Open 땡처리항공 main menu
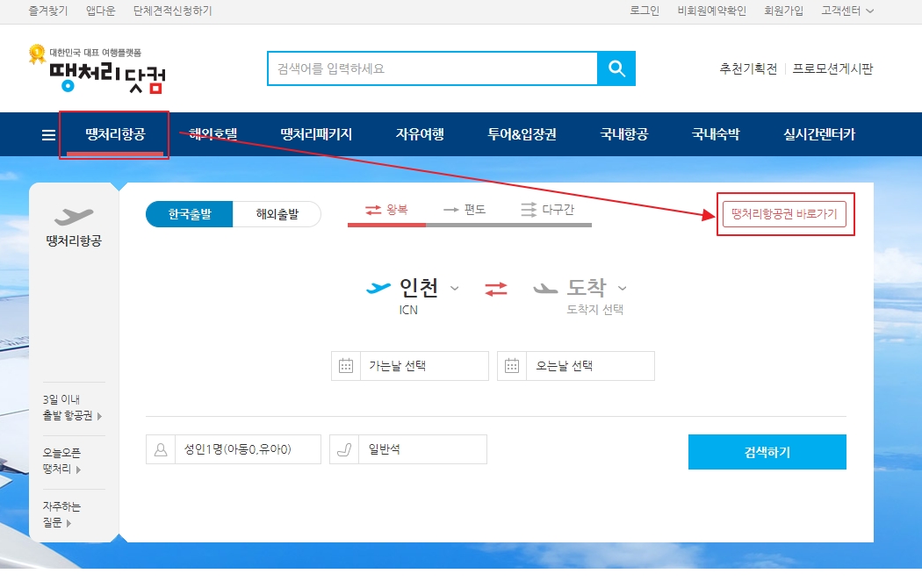Viewport: 922px width, 588px height. coord(115,134)
